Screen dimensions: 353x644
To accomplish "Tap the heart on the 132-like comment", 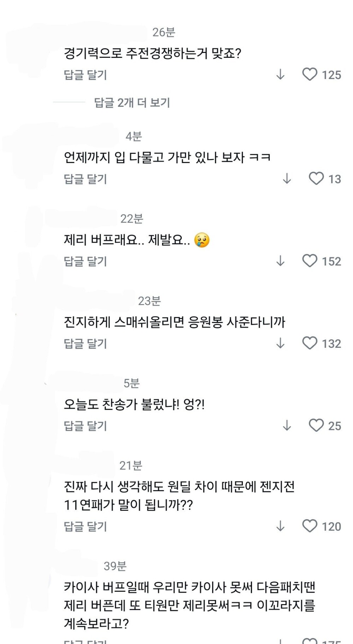I will coord(310,343).
